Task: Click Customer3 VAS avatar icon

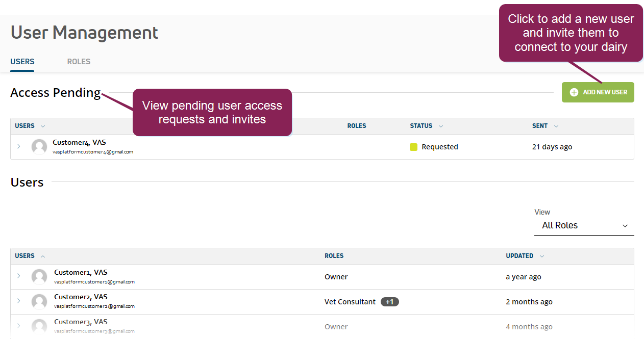Action: tap(39, 326)
